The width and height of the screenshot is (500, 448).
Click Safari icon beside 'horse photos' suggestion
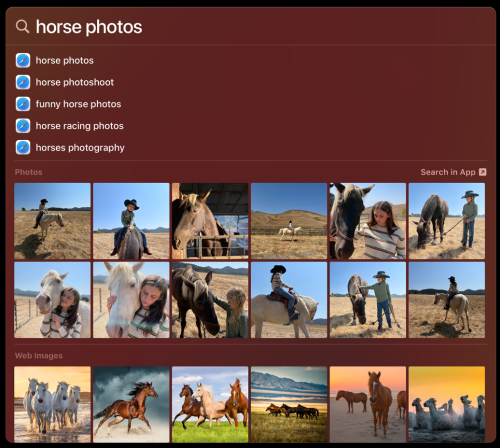[23, 60]
